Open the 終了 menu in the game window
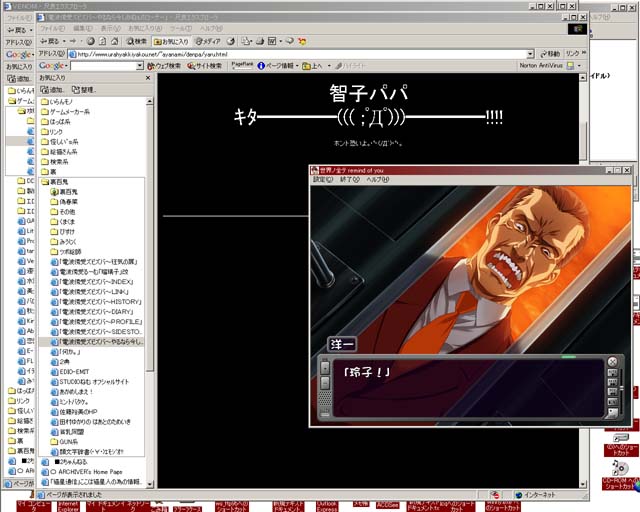Viewport: 640px width, 512px height. [350, 180]
